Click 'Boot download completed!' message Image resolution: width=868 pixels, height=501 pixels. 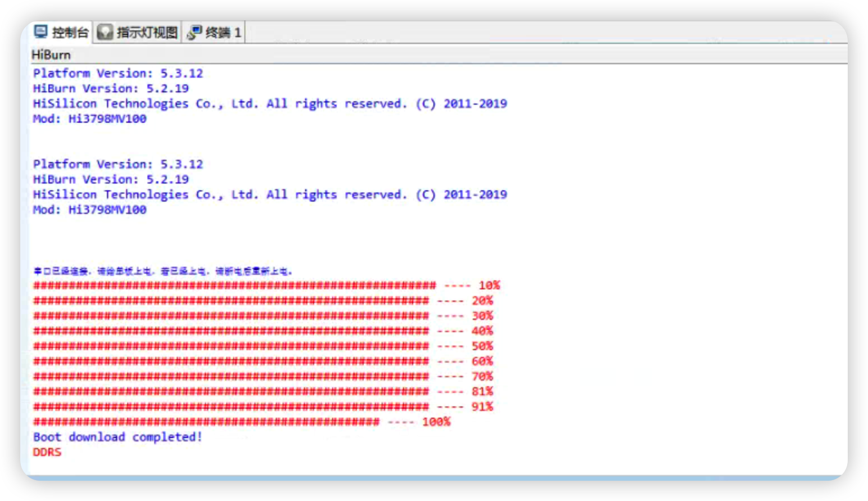[117, 437]
